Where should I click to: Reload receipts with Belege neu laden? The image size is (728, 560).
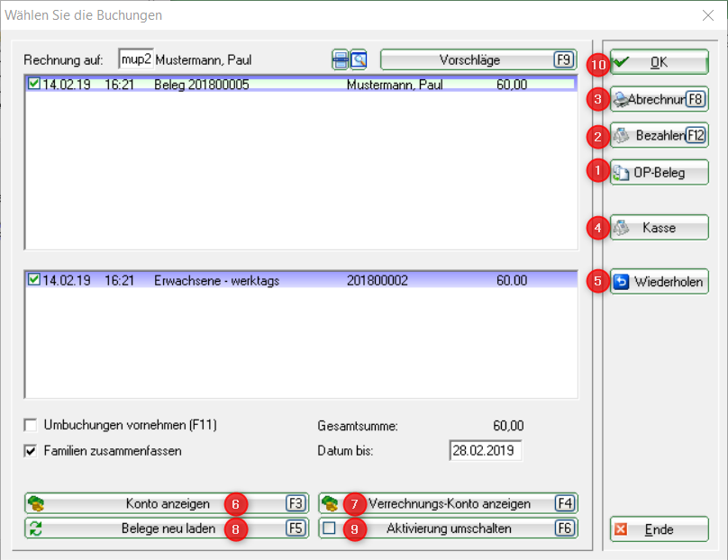coord(166,528)
